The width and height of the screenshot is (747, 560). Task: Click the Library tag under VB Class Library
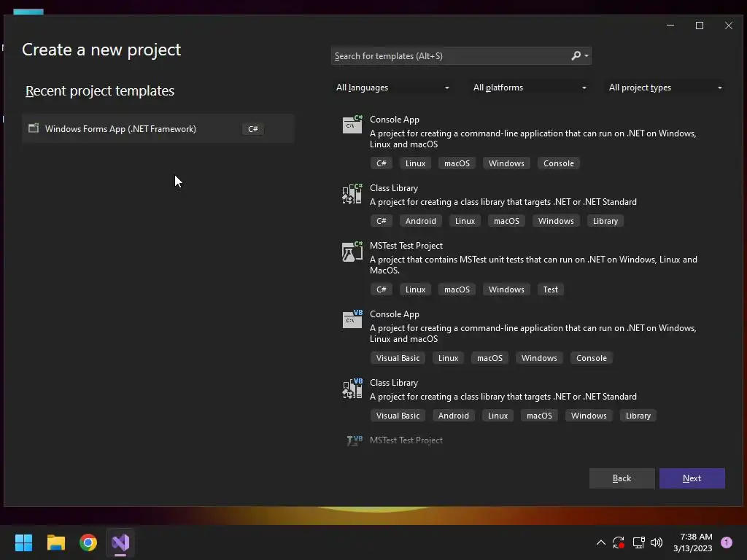638,416
